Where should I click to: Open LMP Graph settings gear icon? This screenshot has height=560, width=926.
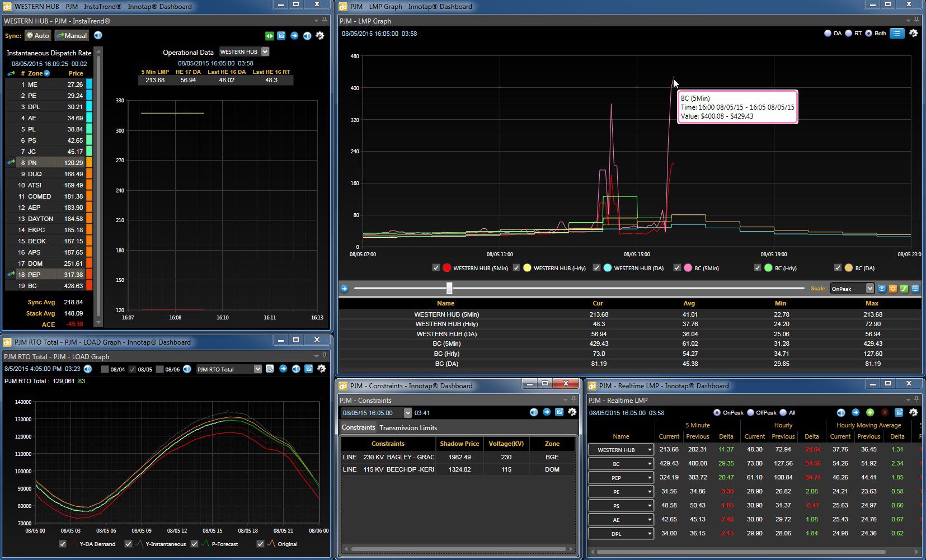click(x=913, y=33)
